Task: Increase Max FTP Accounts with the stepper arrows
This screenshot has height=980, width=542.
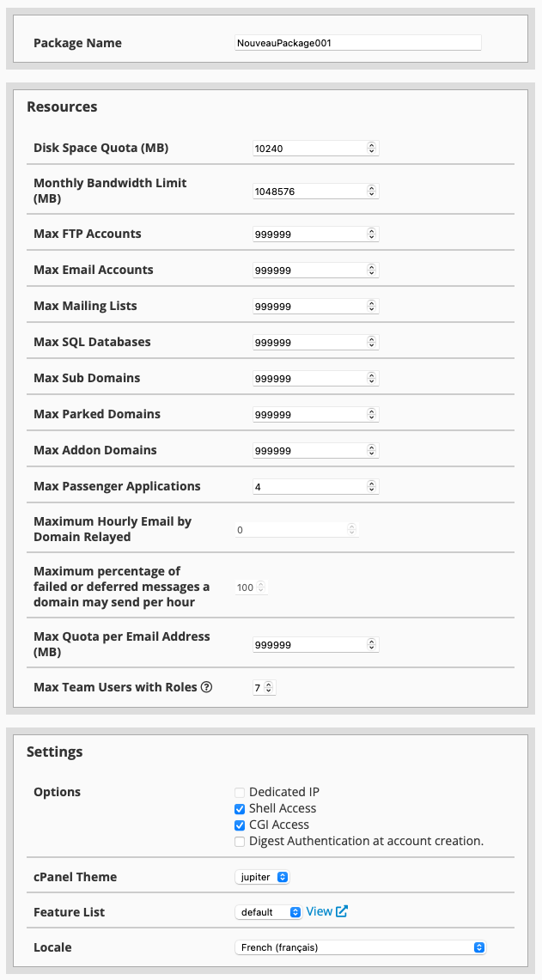Action: (371, 230)
